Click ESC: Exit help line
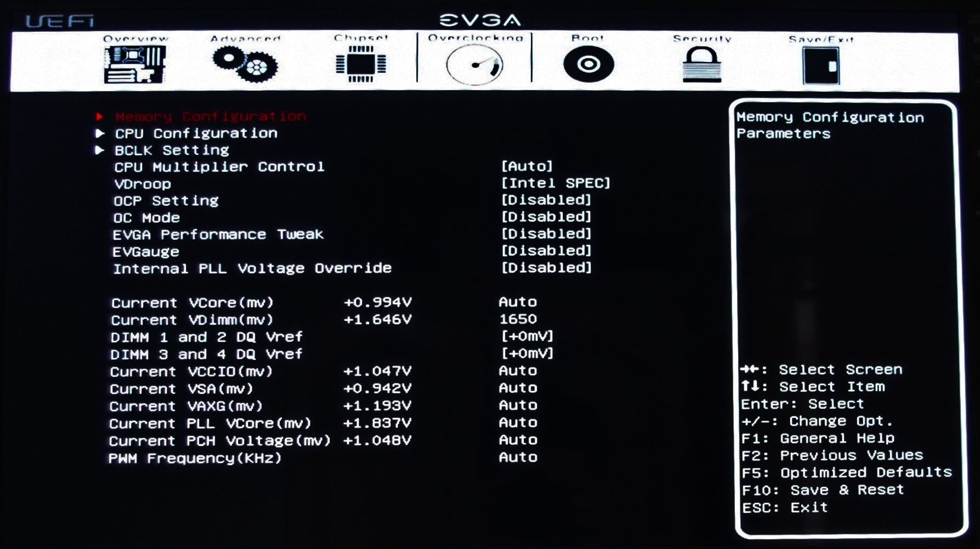The width and height of the screenshot is (980, 549). tap(785, 507)
